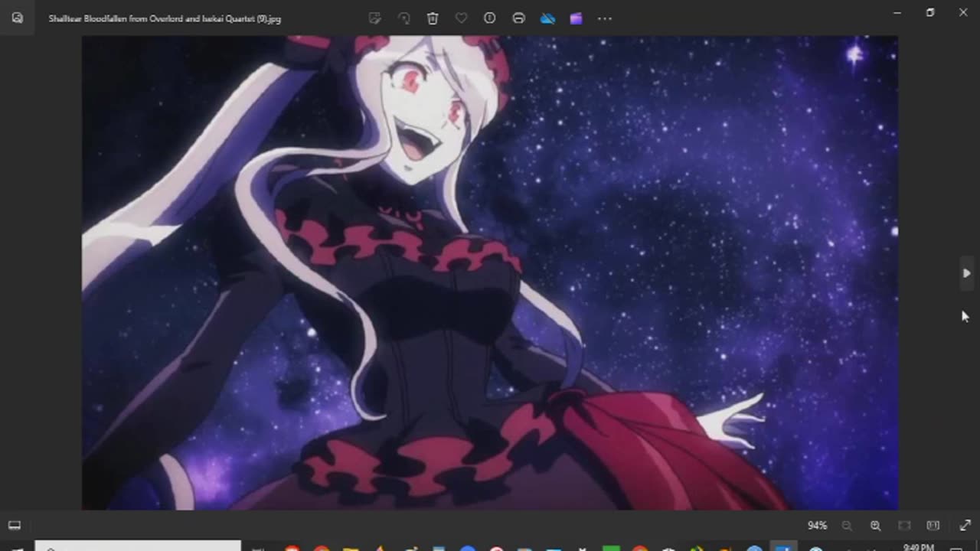Close the Photos window
980x551 pixels.
pyautogui.click(x=963, y=12)
